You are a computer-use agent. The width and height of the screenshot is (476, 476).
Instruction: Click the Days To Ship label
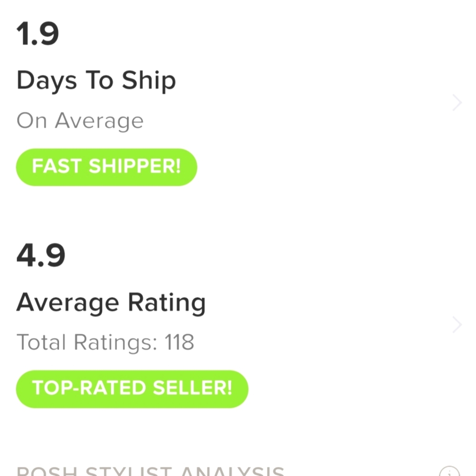(x=96, y=80)
